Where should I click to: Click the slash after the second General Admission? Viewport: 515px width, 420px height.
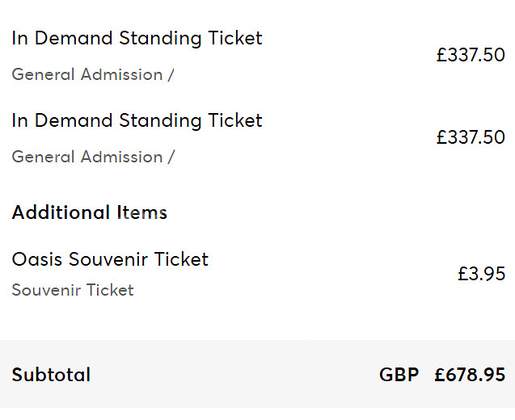[171, 157]
